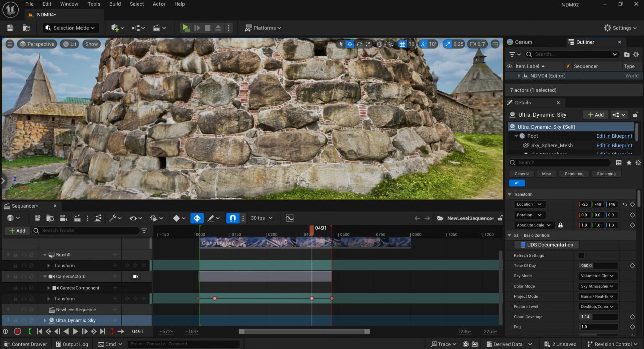Select the Rendering filter tab in Details
The image size is (644, 349).
(574, 174)
